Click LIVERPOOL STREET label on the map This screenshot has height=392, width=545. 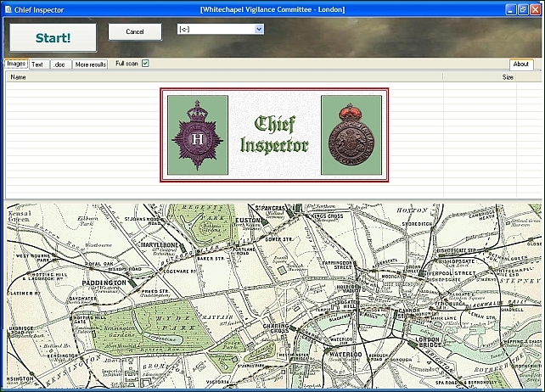pyautogui.click(x=451, y=273)
